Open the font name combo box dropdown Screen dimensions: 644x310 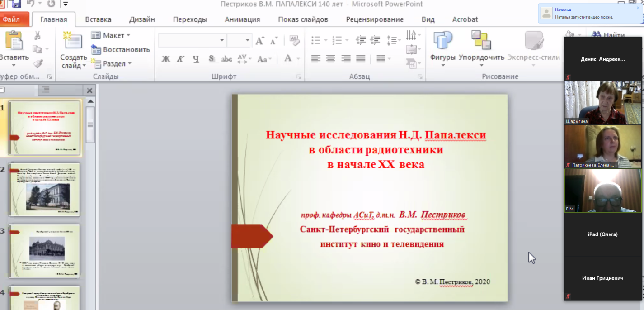click(x=221, y=40)
